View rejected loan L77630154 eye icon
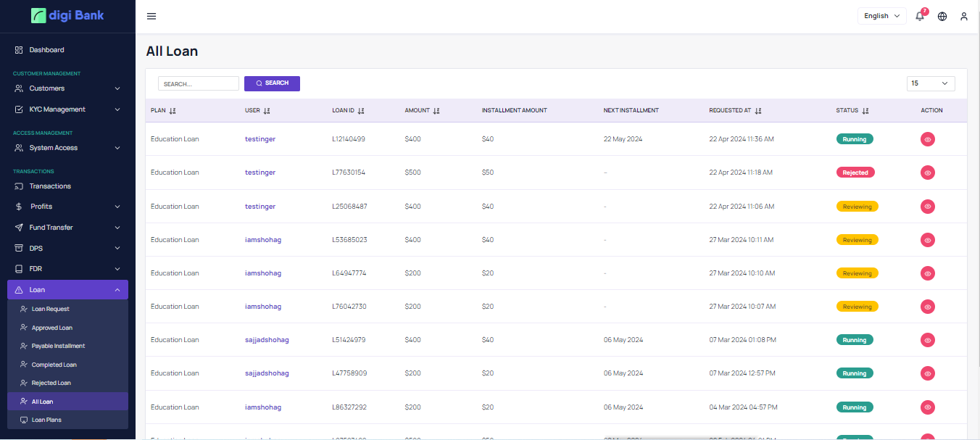 (928, 173)
